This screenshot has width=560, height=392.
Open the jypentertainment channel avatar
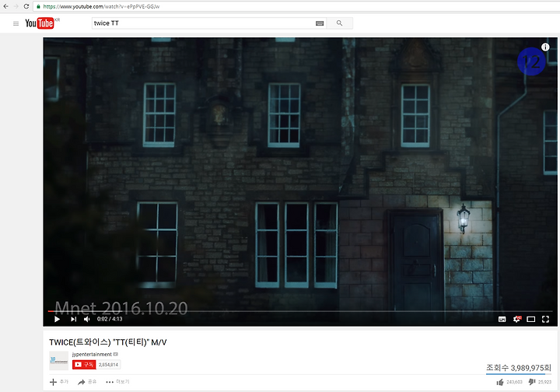point(58,361)
